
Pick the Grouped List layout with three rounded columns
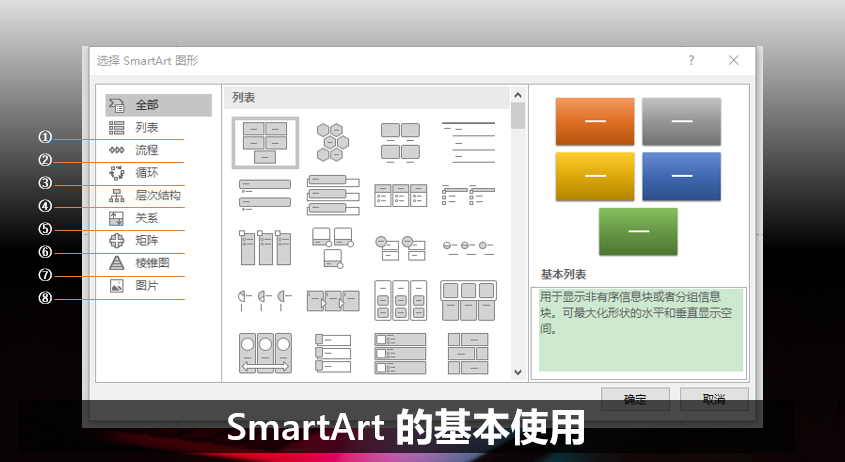click(400, 300)
